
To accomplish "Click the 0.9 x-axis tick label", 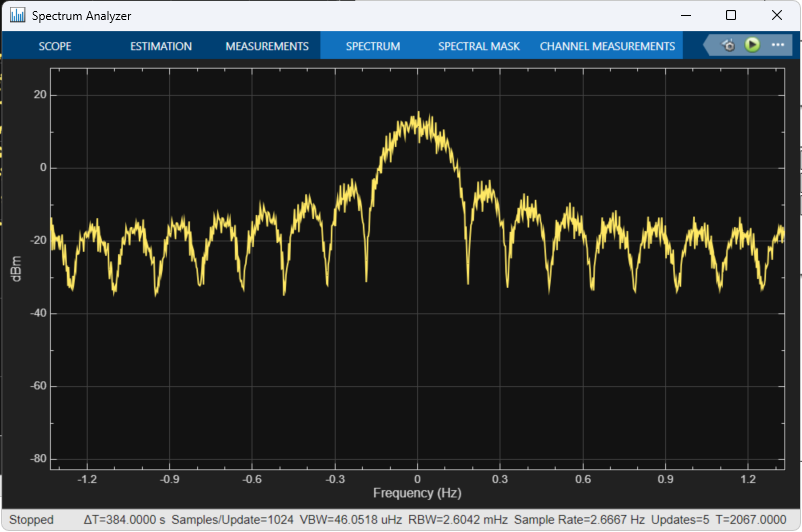I will [665, 479].
